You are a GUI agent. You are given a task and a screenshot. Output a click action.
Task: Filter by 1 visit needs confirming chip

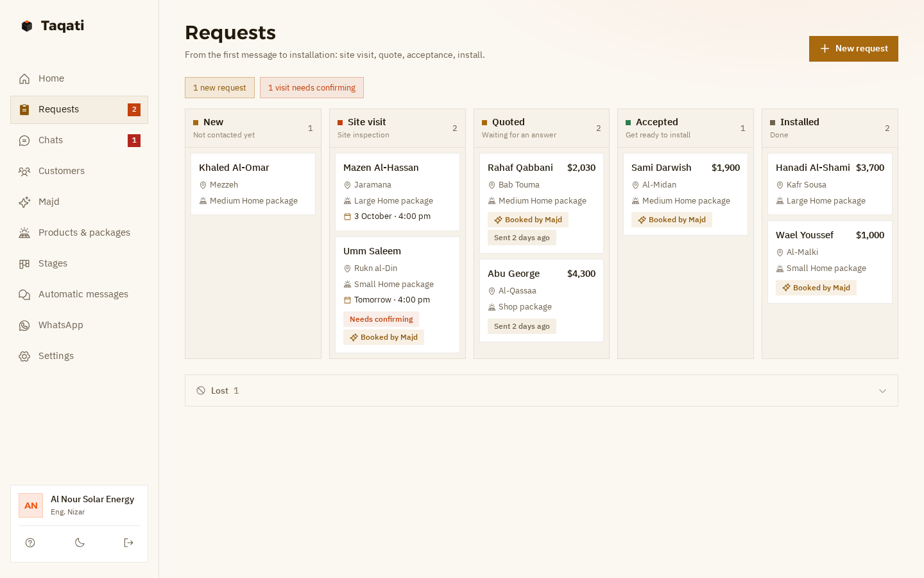point(312,88)
